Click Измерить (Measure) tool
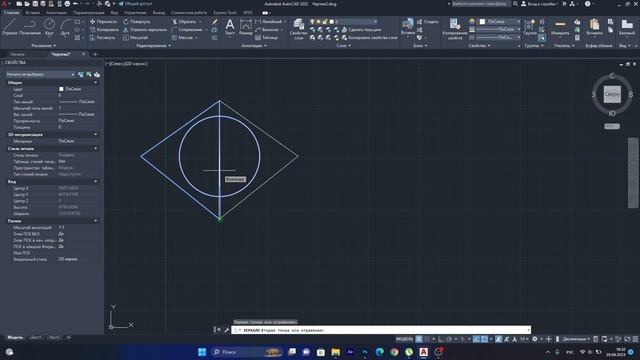Viewport: 640px width, 360px height. 560,27
